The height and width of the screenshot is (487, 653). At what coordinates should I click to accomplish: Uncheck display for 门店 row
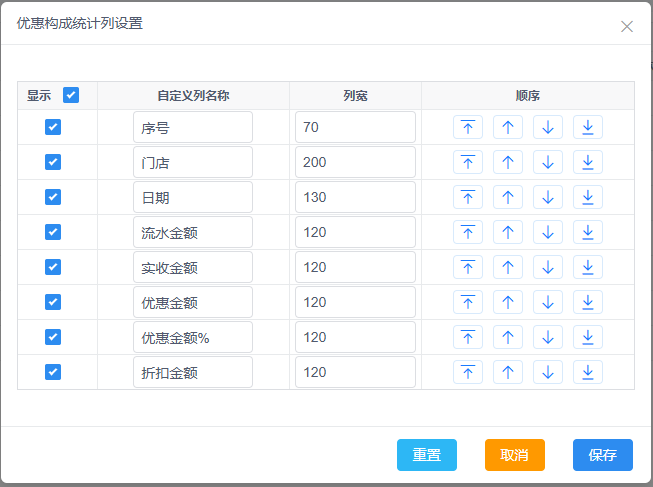53,162
